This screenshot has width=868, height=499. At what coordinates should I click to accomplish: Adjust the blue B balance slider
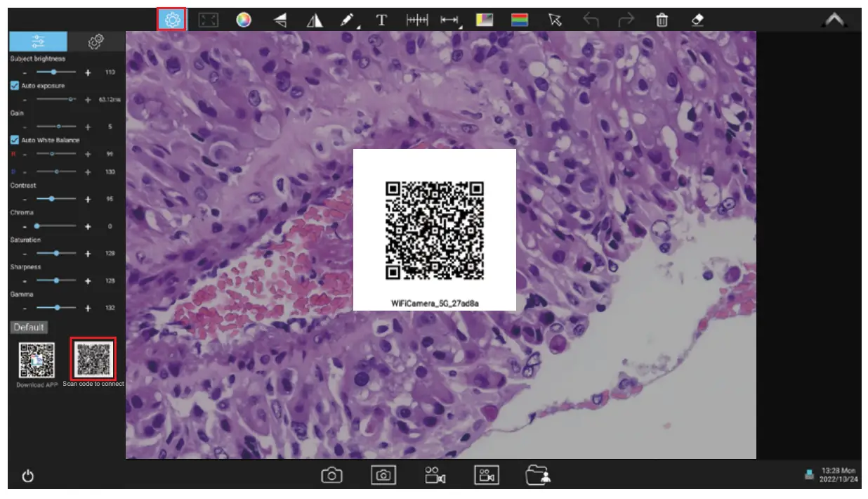click(56, 171)
